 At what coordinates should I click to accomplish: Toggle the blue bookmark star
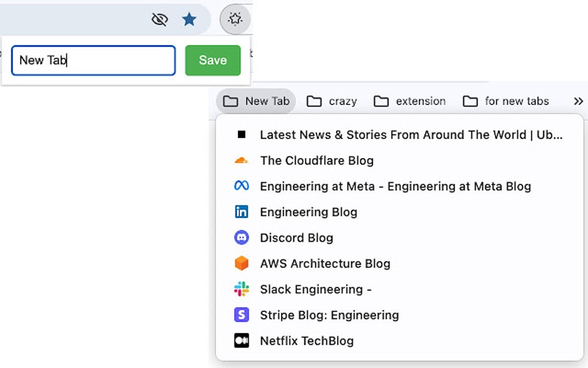point(189,18)
